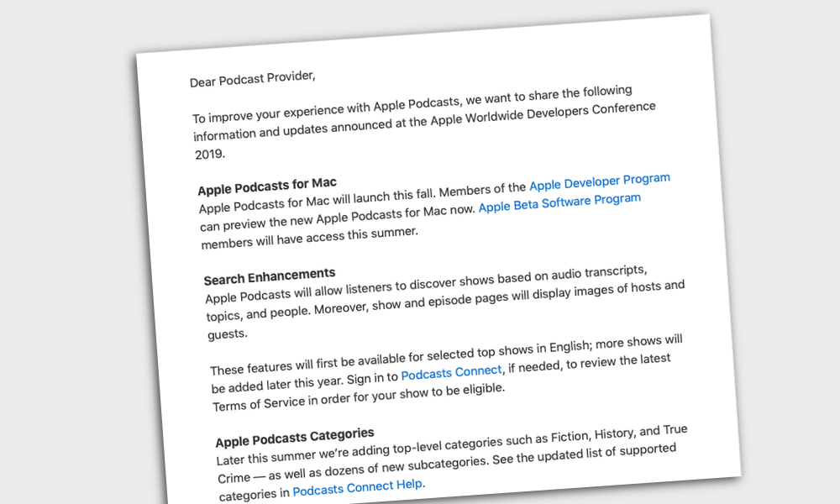Click the line 'members will have access this summer.'

pos(309,239)
